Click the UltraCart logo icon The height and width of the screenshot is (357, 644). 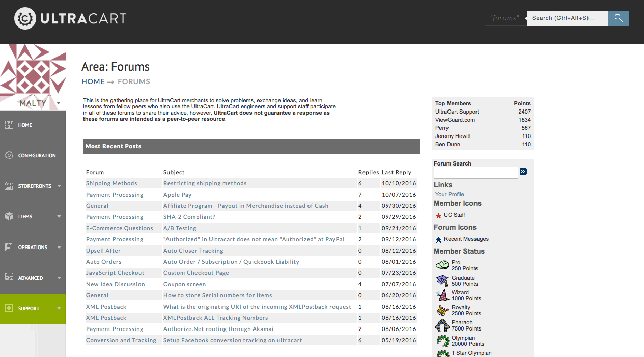point(25,19)
